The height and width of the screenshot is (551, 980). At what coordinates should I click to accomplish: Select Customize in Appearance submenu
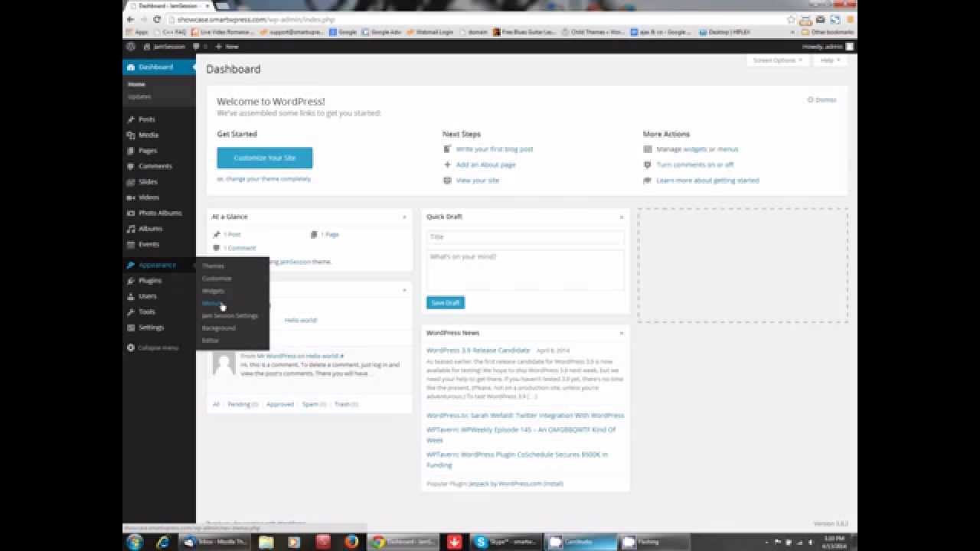tap(217, 279)
